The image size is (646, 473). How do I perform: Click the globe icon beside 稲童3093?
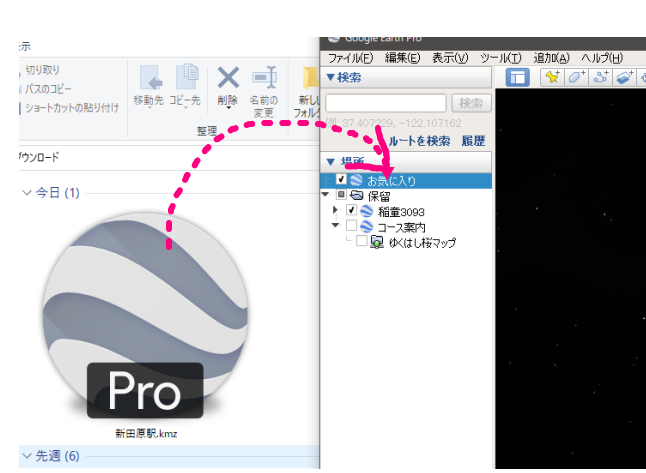pos(366,211)
